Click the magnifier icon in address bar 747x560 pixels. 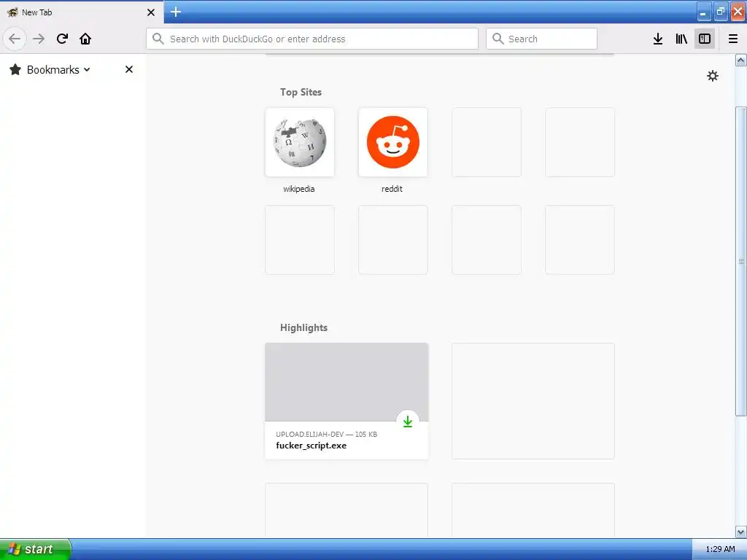tap(158, 39)
